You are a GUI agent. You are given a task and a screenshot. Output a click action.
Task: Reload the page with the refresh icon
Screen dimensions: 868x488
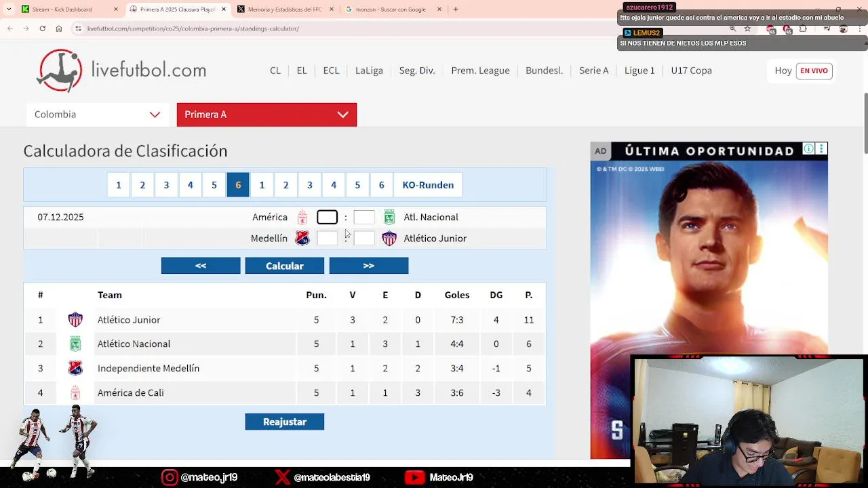[42, 28]
